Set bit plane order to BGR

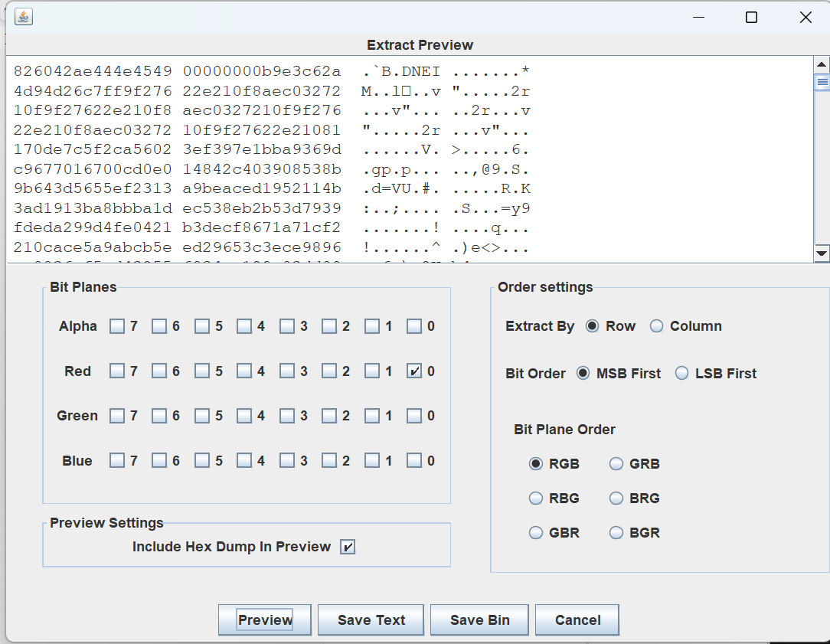point(616,532)
